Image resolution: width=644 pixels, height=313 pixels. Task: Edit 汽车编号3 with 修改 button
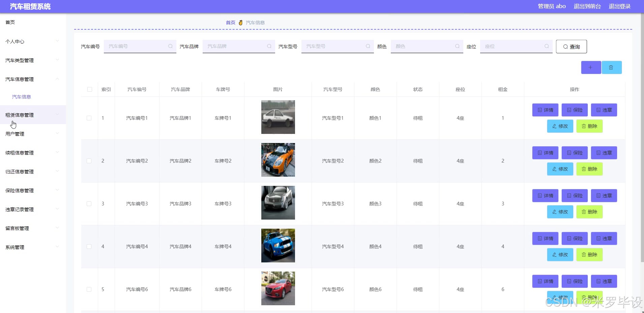(x=560, y=212)
